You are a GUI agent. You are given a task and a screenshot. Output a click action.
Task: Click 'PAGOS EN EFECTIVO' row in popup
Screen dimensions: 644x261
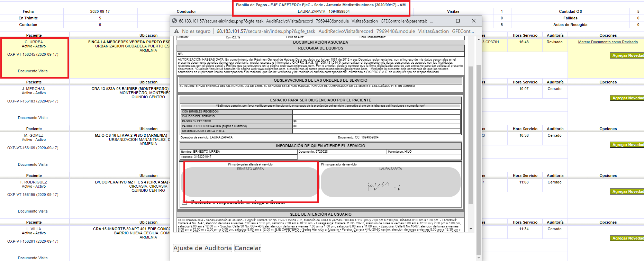tap(320, 121)
